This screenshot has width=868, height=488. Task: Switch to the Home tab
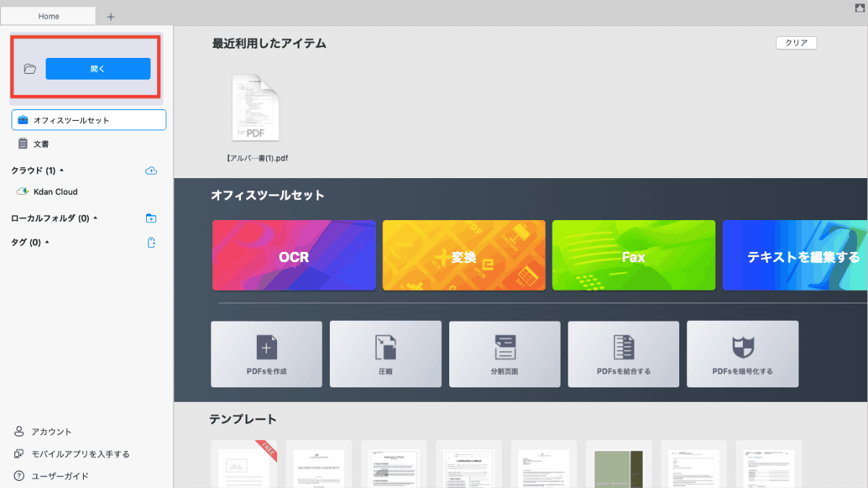(x=48, y=16)
